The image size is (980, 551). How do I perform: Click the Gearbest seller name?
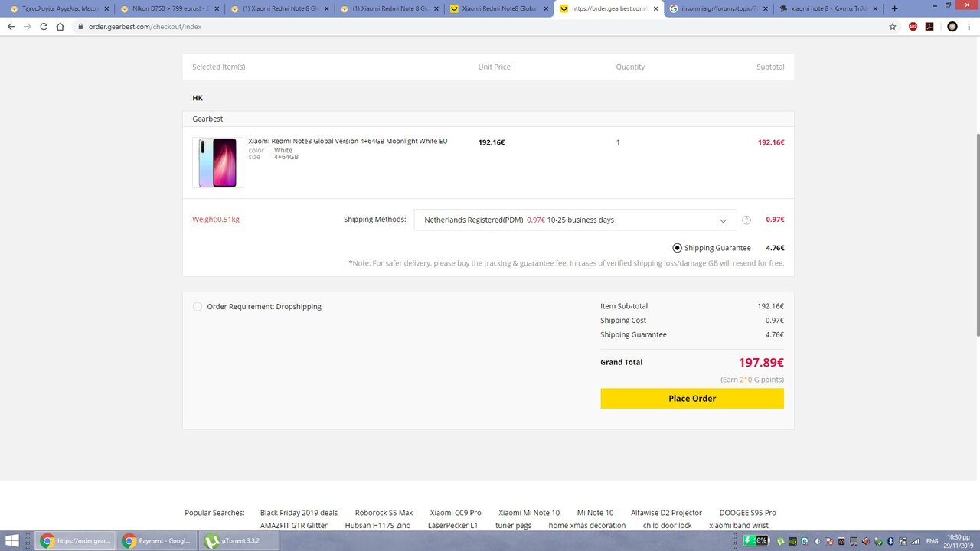click(x=207, y=119)
